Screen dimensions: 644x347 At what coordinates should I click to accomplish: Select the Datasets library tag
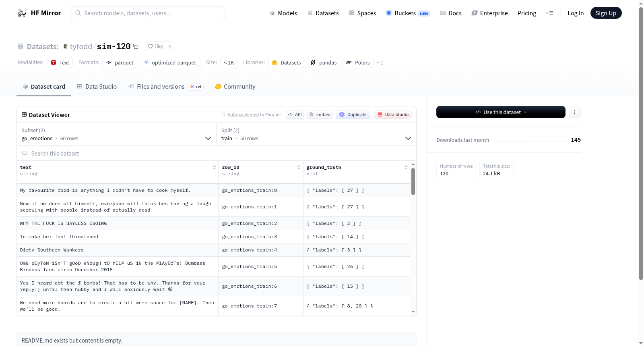coord(287,62)
